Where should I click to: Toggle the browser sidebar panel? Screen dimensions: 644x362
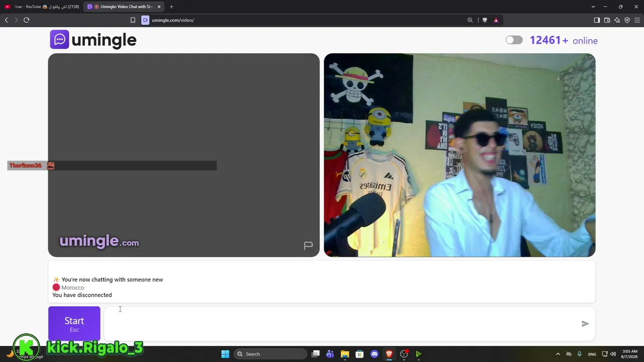click(x=597, y=20)
